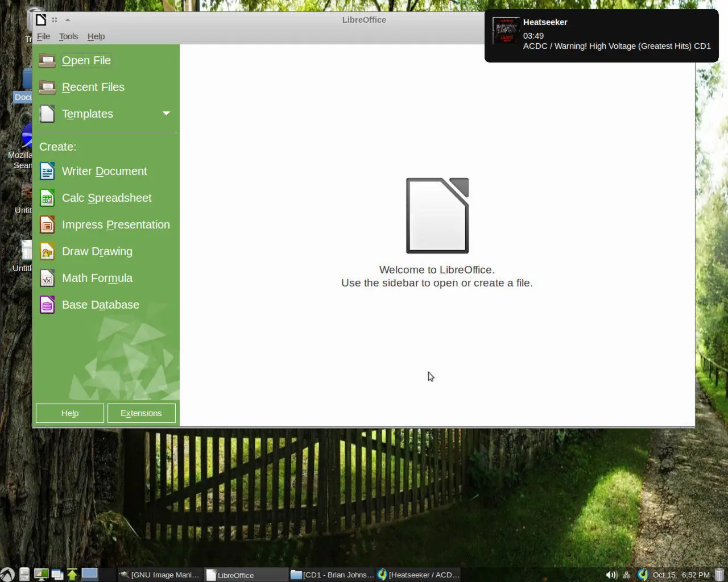Click the title bar up-arrow shade icon

pyautogui.click(x=68, y=20)
